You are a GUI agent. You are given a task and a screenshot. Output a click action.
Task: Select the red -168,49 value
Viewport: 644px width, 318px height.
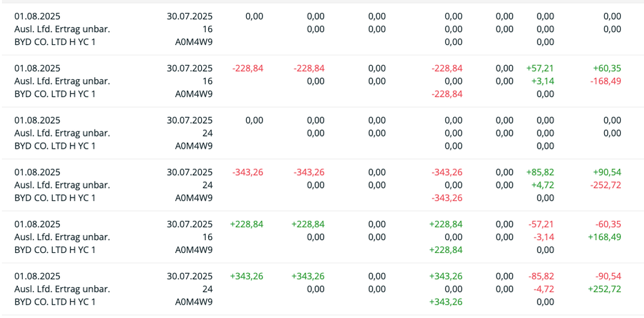pyautogui.click(x=605, y=81)
